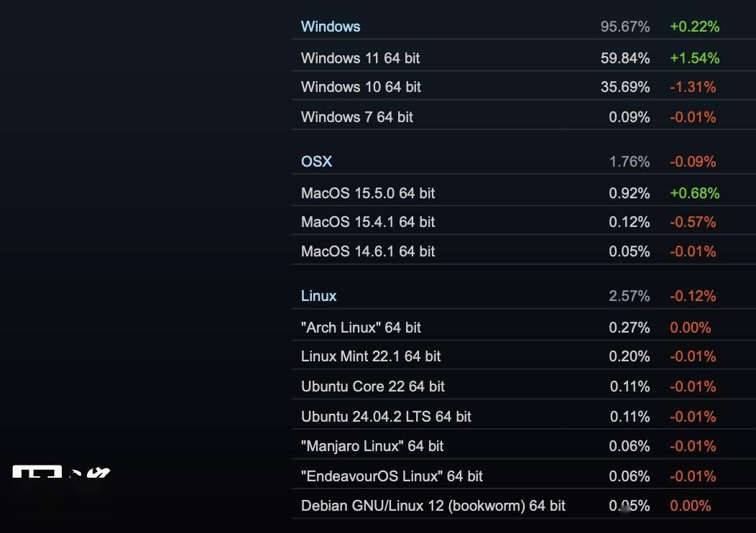The width and height of the screenshot is (756, 533).
Task: Select the 0.27% share for Arch Linux
Action: click(630, 328)
